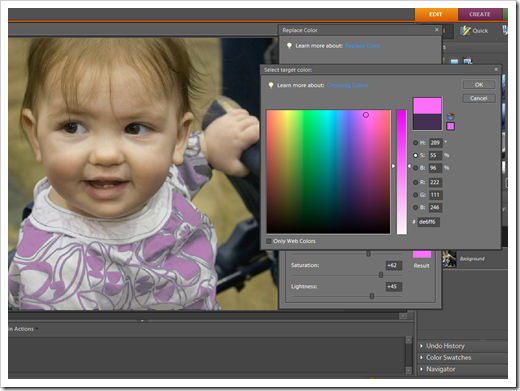Image resolution: width=520 pixels, height=391 pixels.
Task: Select the Background layer thumbnail
Action: [449, 259]
